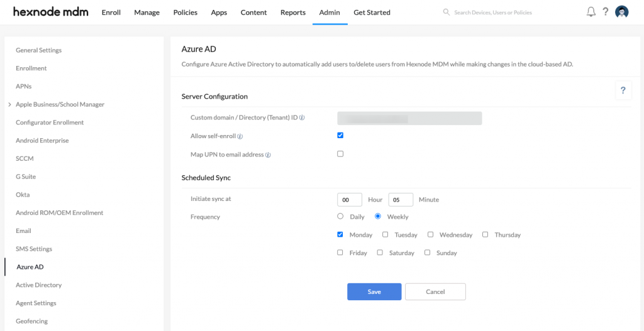This screenshot has height=331, width=644.
Task: Open Geofencing in sidebar
Action: (31, 321)
